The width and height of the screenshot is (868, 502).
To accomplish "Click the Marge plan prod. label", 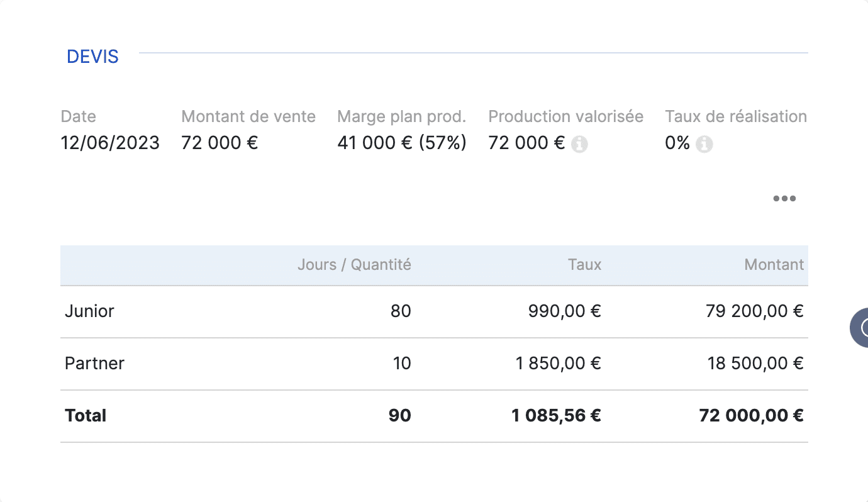I will click(402, 116).
